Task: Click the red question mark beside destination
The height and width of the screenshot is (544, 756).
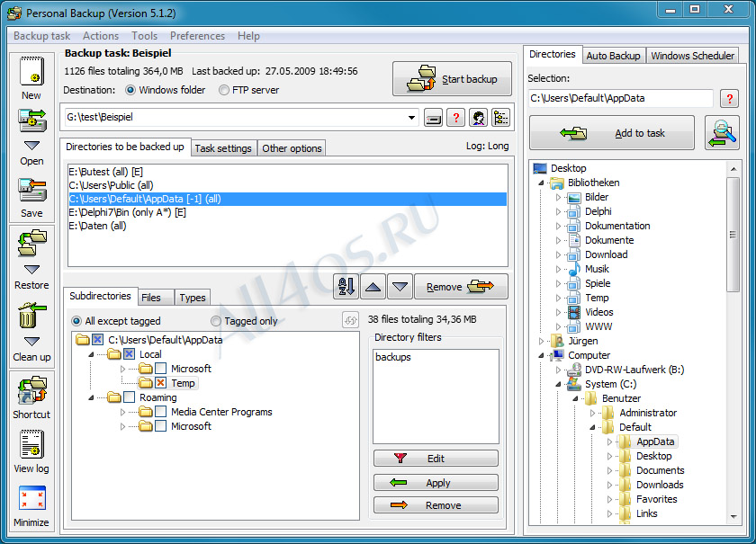Action: point(455,118)
